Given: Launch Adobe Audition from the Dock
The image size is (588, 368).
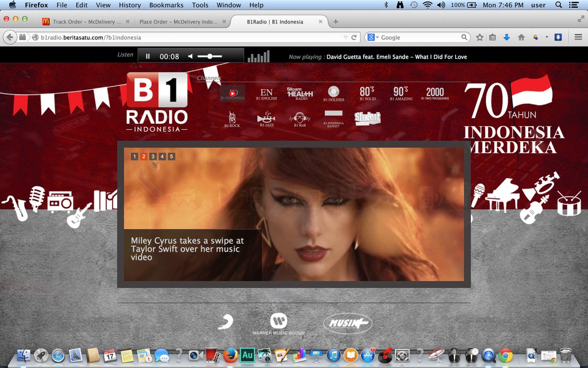Looking at the screenshot, I should coord(247,355).
